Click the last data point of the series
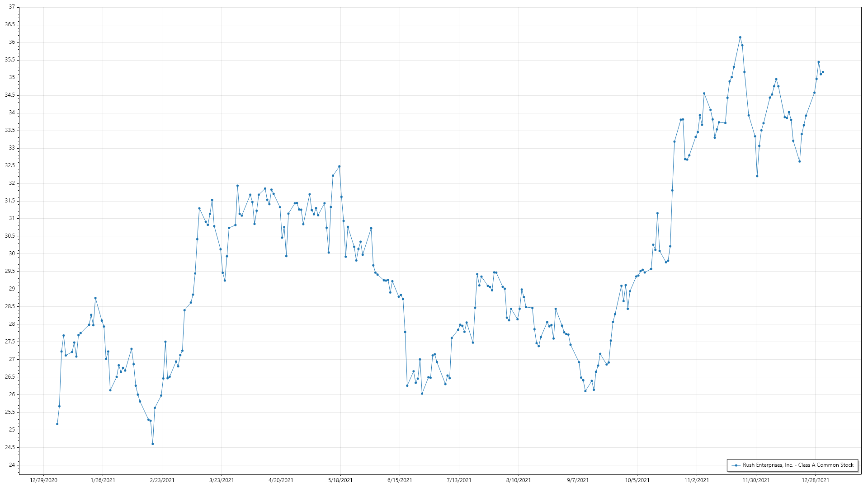This screenshot has width=868, height=488. pyautogui.click(x=823, y=72)
